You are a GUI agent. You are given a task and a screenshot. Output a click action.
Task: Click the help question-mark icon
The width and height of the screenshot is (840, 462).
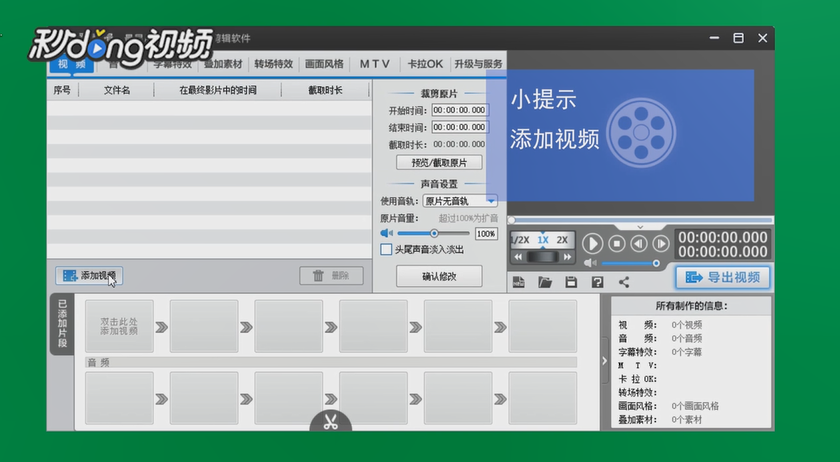(x=597, y=282)
